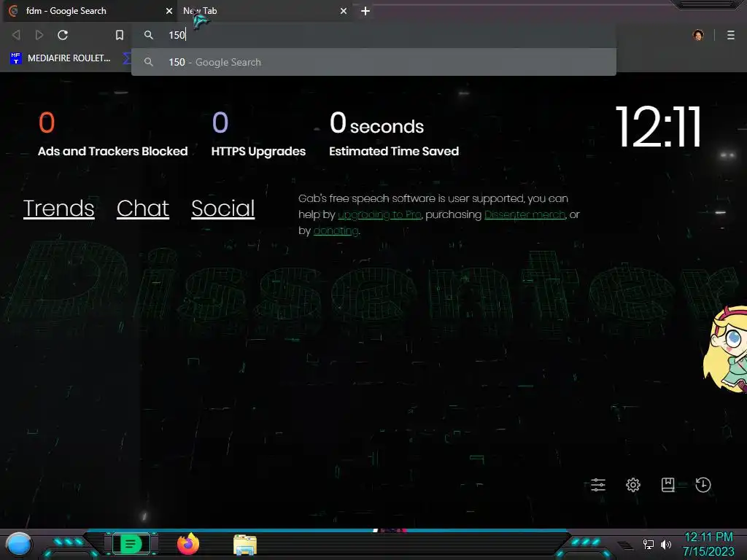Click the Ads and Trackers Blocked counter

coord(112,134)
